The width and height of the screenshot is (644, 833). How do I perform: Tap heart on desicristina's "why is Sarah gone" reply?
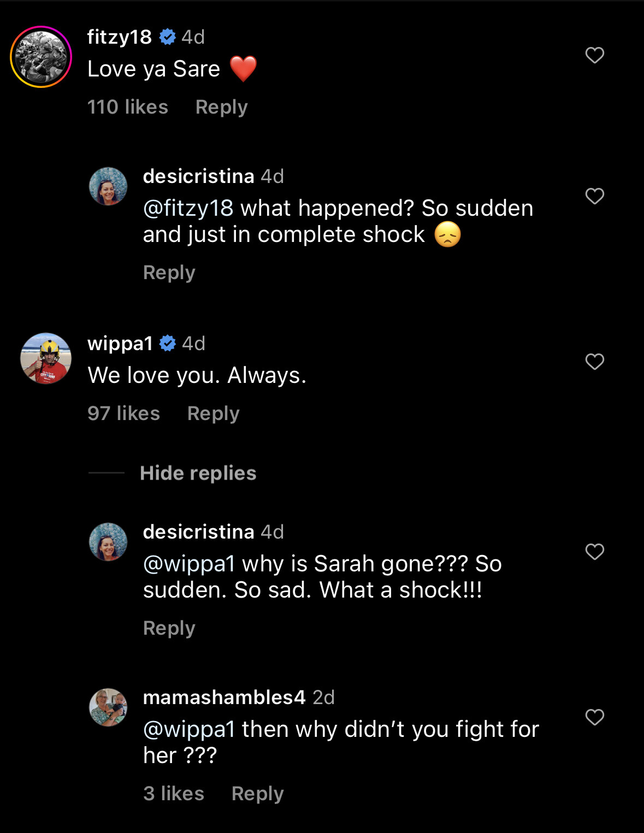click(x=594, y=552)
